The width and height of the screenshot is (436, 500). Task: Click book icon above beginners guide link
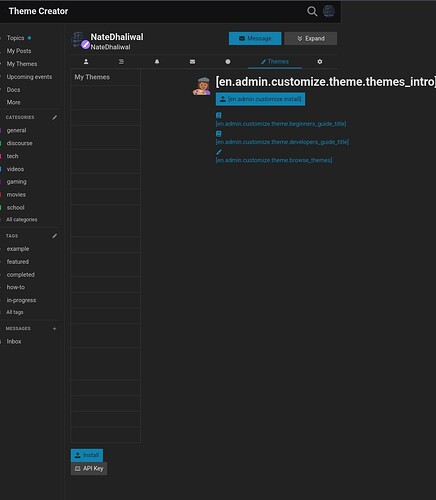pos(219,116)
